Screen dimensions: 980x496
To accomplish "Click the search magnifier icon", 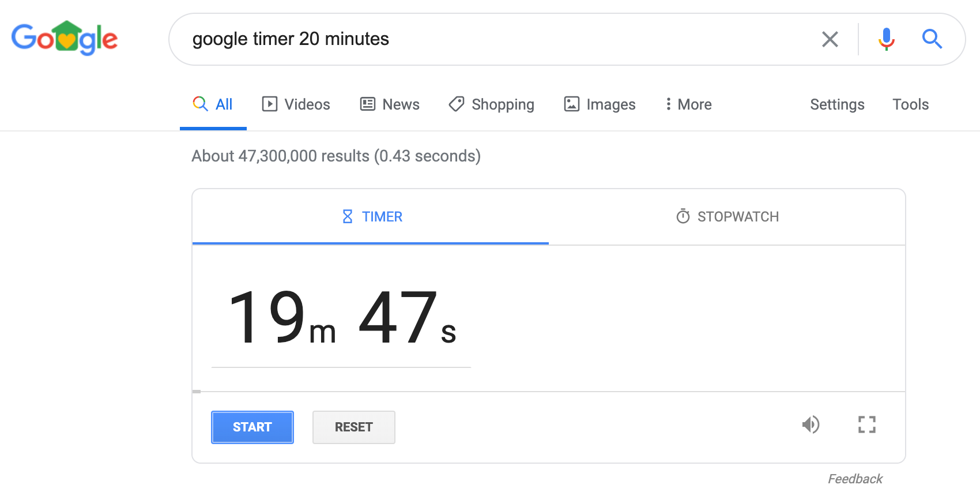I will [x=932, y=39].
